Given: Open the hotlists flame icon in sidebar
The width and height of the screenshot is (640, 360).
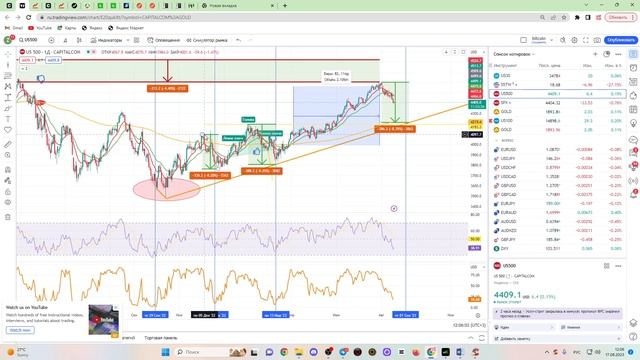Looking at the screenshot, I should click(633, 96).
